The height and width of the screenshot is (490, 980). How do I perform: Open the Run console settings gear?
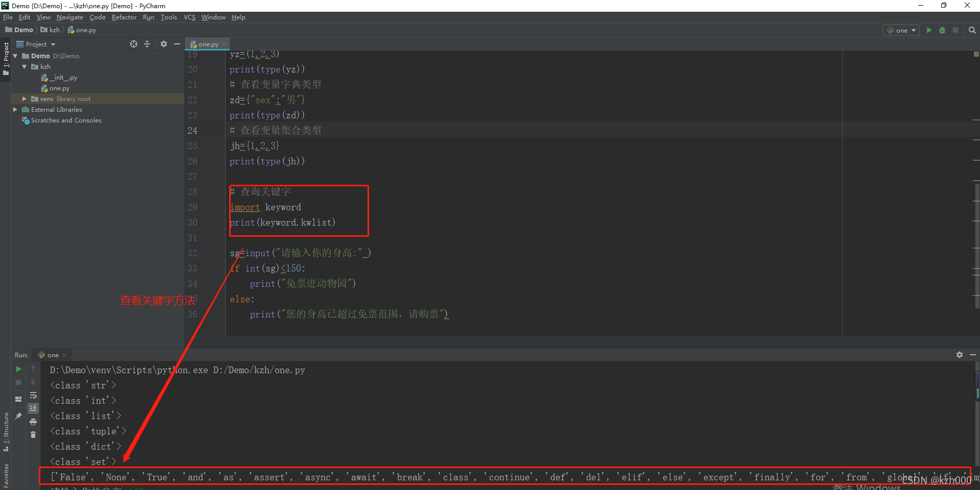[x=960, y=355]
